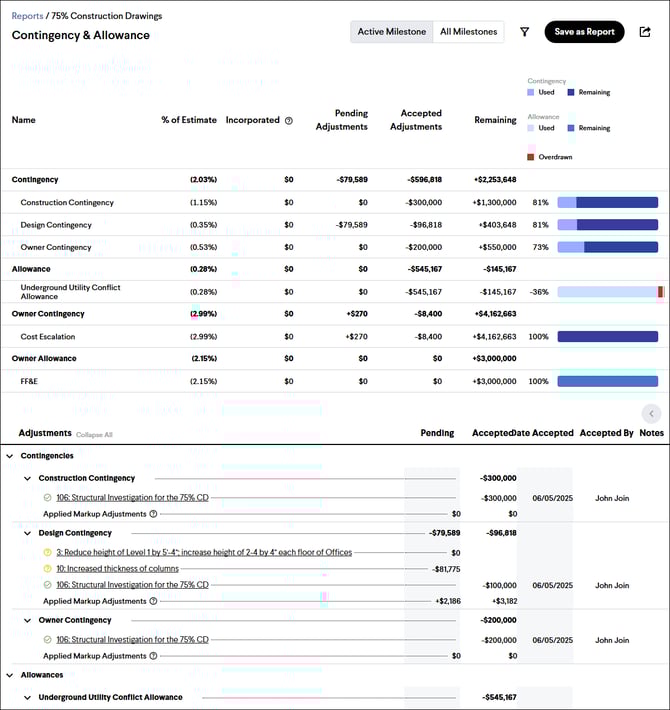The height and width of the screenshot is (710, 670).
Task: Switch to All Milestones view
Action: (x=469, y=32)
